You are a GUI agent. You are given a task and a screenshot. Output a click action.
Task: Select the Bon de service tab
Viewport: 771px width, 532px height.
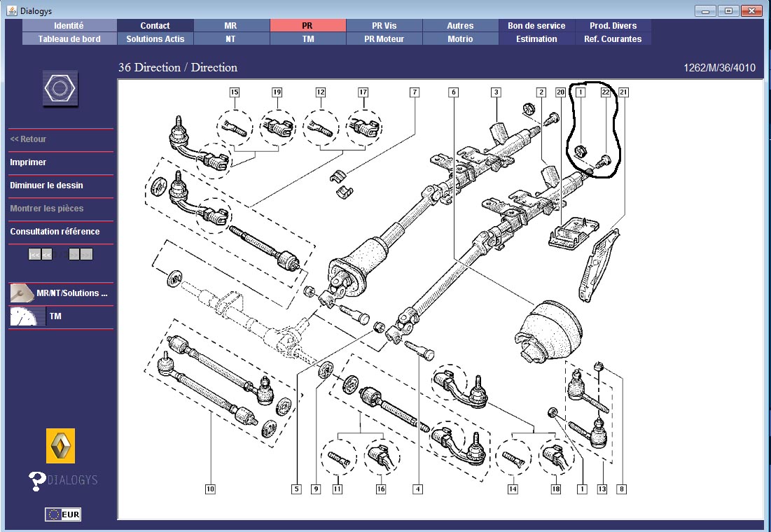pyautogui.click(x=536, y=26)
